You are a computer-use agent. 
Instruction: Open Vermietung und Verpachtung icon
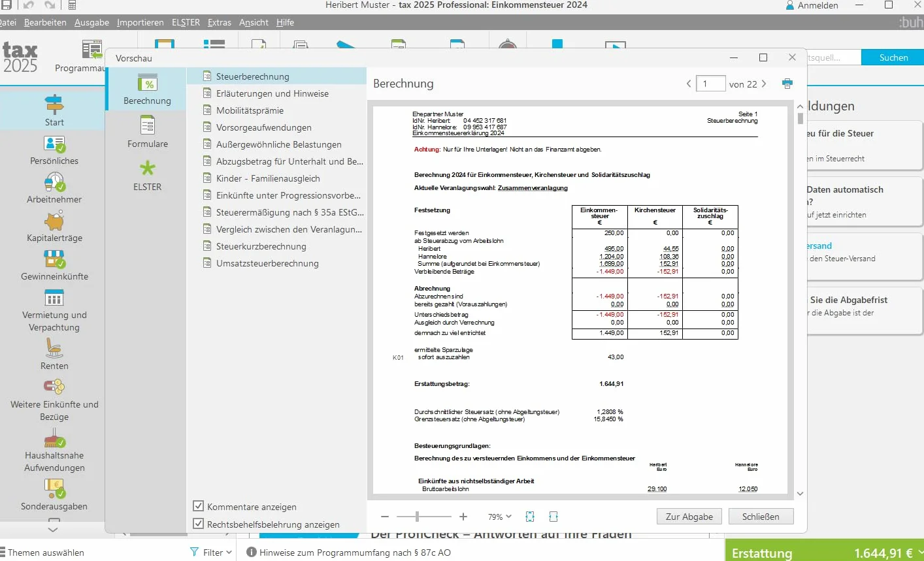click(54, 298)
